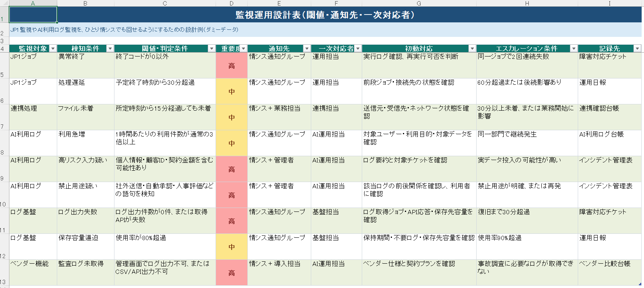Select column C header
The image size is (644, 288).
[165, 3]
